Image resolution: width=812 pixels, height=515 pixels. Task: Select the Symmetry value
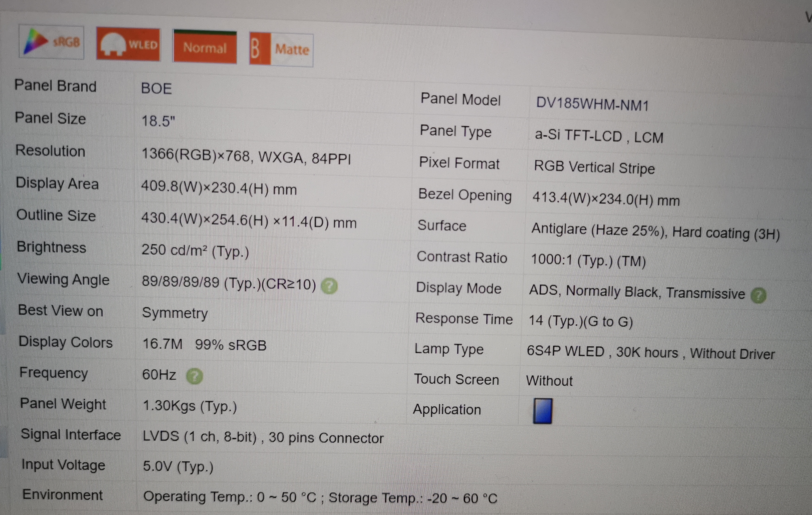pyautogui.click(x=175, y=313)
